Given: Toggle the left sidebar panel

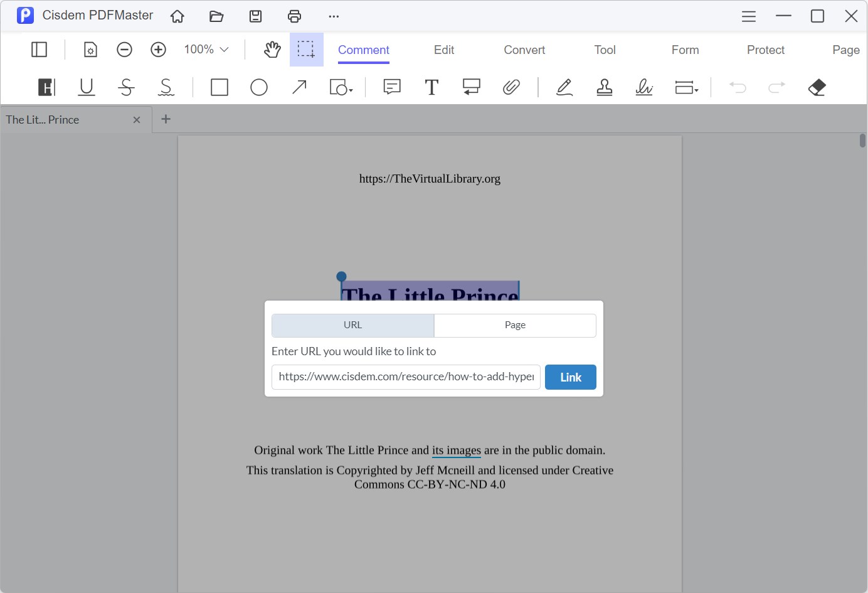Looking at the screenshot, I should [39, 49].
